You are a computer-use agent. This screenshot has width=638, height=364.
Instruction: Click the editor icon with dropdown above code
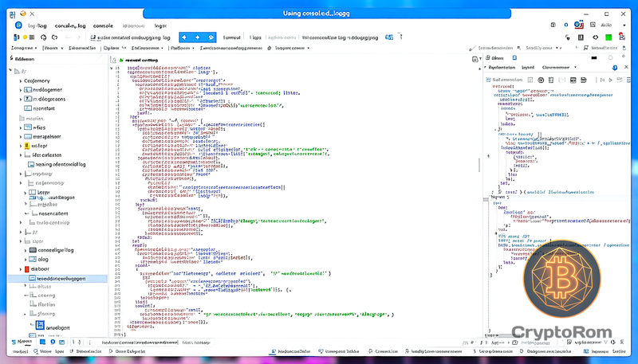point(476,59)
